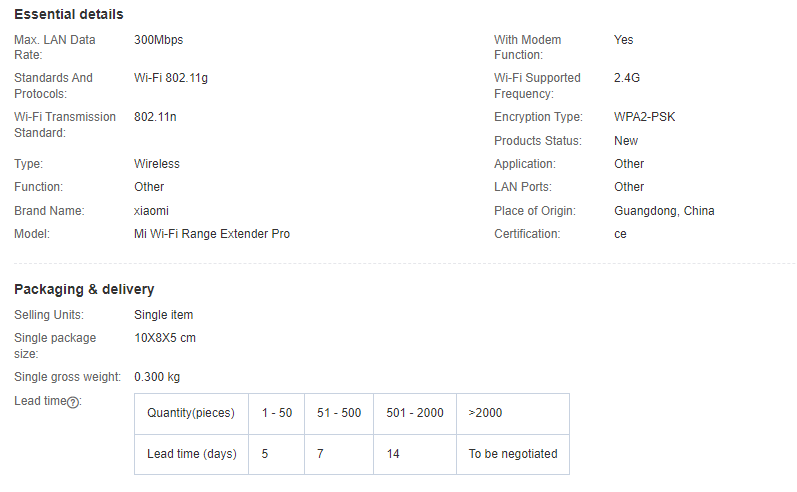Click the 1 - 50 quantity table cell
Image resolution: width=797 pixels, height=492 pixels.
point(277,413)
